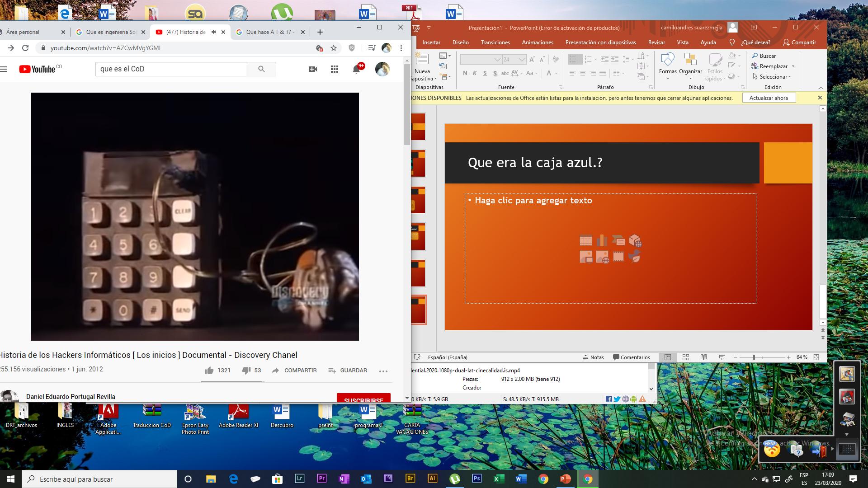Click the zoom in plus button
The width and height of the screenshot is (868, 488).
[x=788, y=357]
